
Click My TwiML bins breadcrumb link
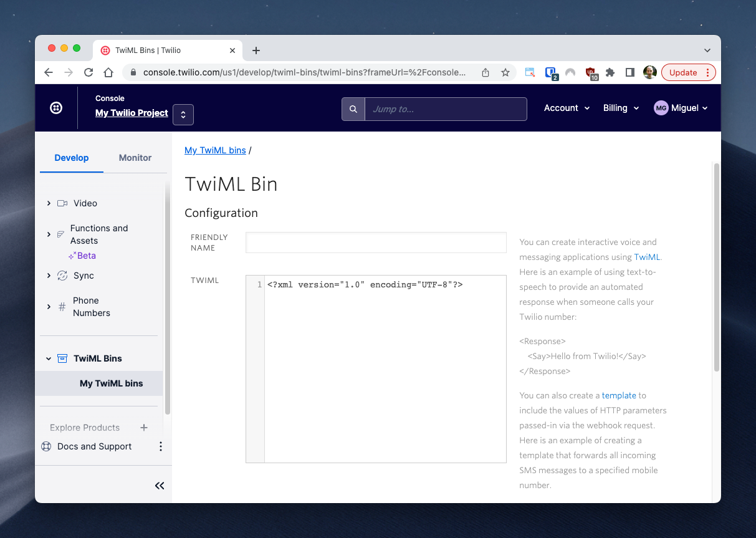coord(215,150)
